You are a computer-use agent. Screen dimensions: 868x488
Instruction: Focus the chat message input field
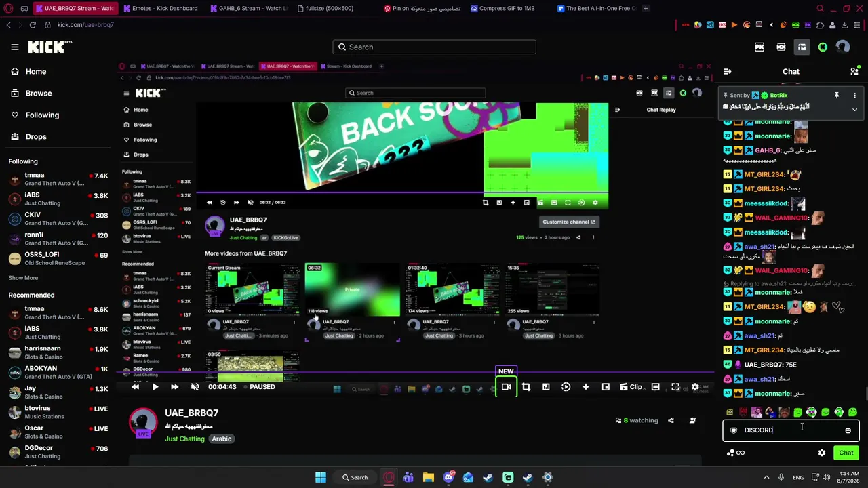[791, 430]
